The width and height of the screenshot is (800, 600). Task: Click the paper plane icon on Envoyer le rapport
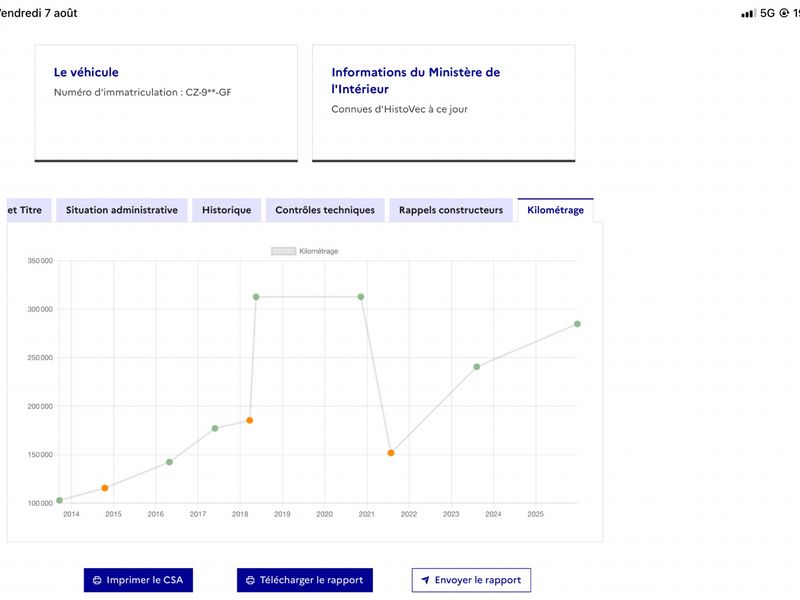[x=425, y=580]
